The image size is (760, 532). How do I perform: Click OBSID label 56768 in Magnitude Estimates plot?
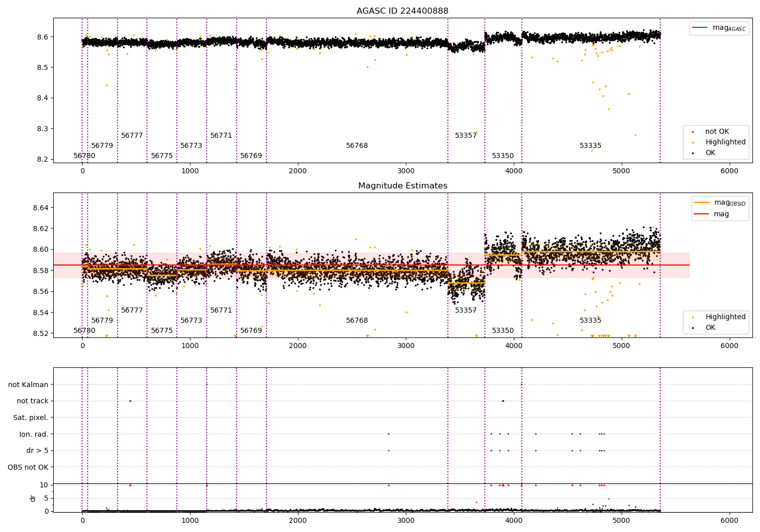[x=357, y=321]
